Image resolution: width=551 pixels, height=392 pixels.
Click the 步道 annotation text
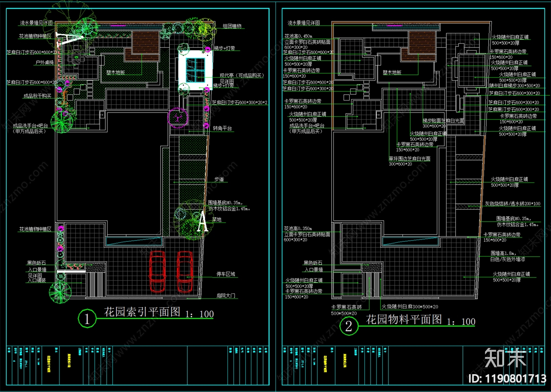(x=219, y=179)
